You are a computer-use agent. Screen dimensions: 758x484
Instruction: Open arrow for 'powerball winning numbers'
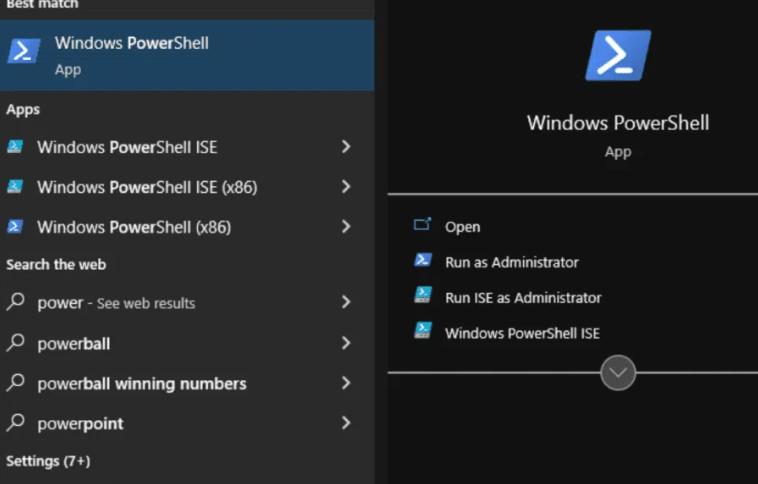346,383
